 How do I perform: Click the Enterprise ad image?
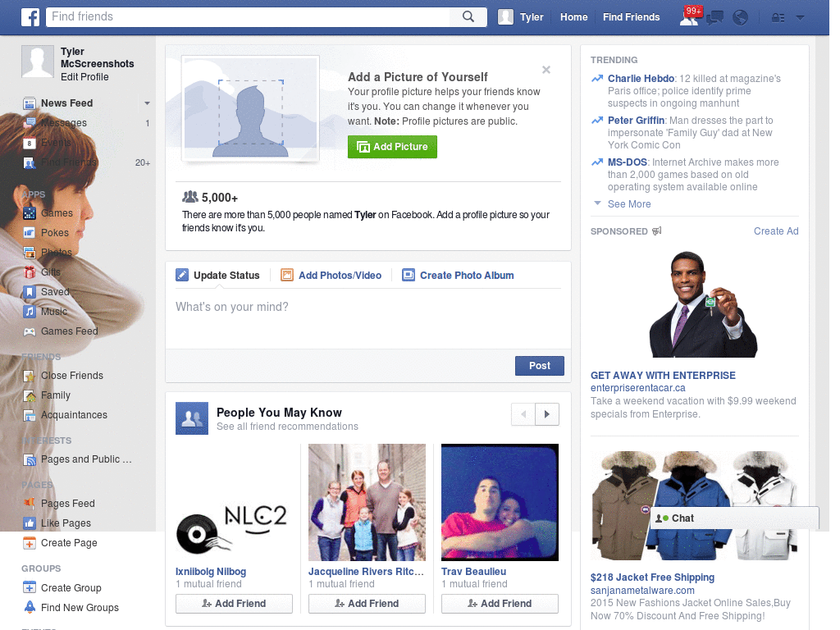tap(703, 304)
